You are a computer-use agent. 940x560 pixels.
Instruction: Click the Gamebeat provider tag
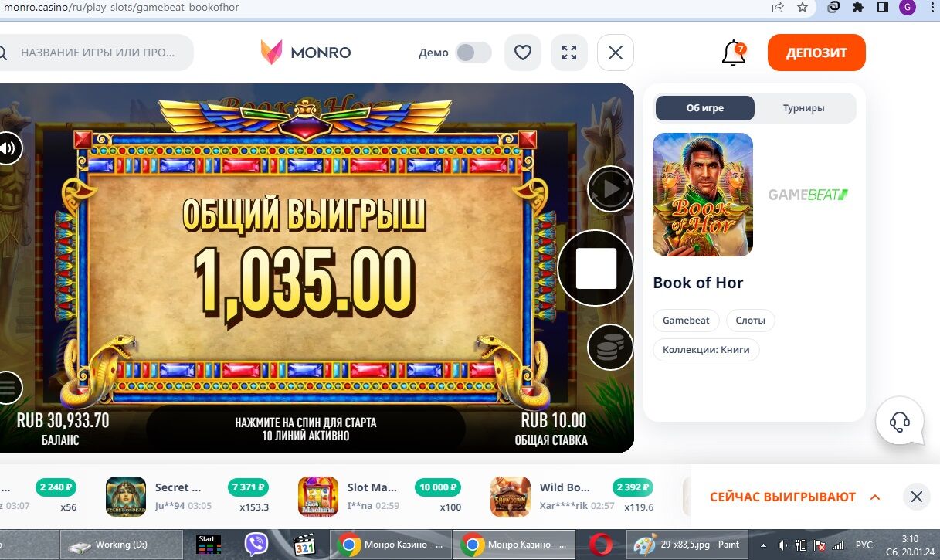coord(686,320)
